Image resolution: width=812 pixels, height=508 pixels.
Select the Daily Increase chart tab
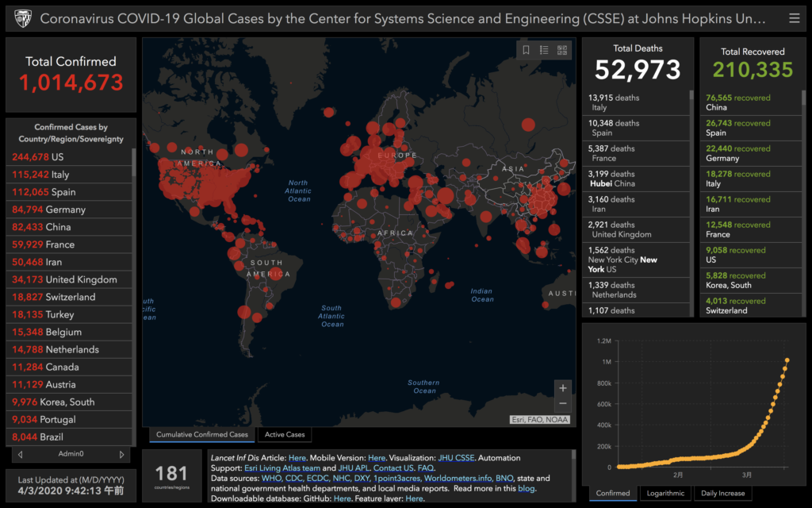723,493
